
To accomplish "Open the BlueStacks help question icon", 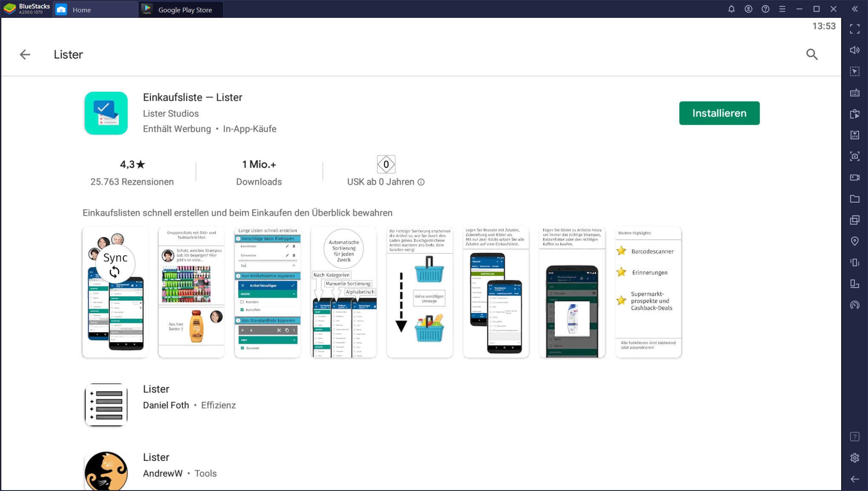I will tap(765, 9).
